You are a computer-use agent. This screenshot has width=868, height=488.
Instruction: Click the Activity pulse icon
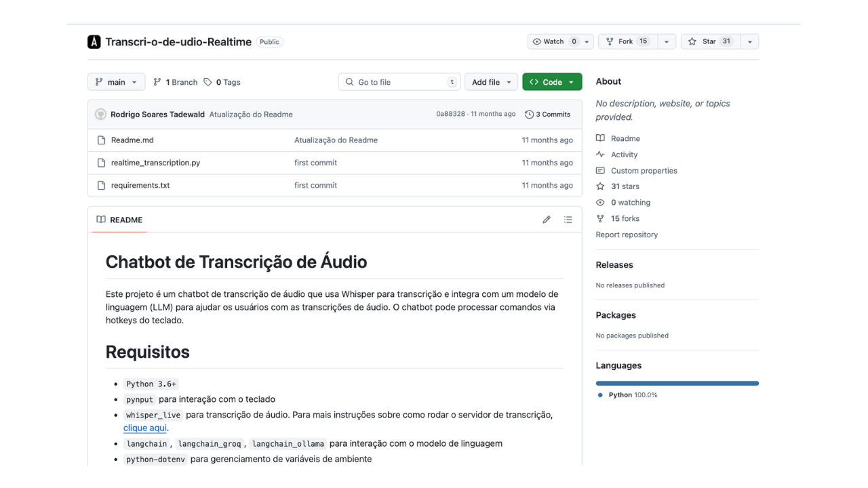click(600, 155)
